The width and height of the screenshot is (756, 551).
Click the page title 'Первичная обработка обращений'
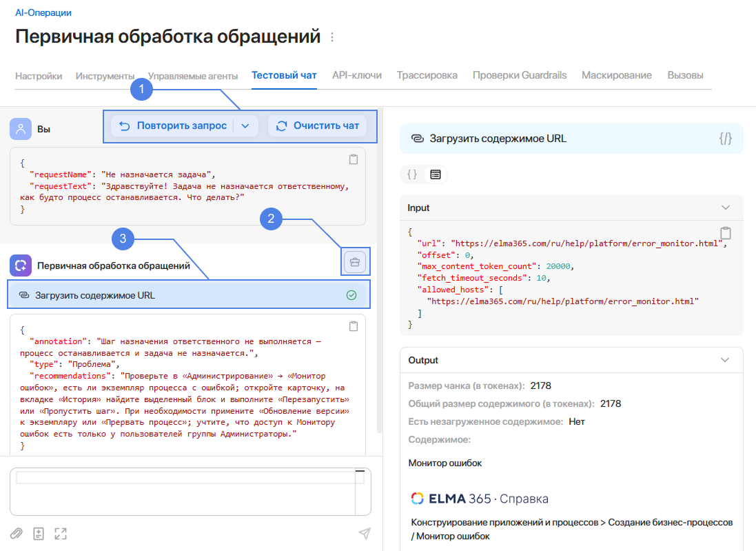point(167,37)
